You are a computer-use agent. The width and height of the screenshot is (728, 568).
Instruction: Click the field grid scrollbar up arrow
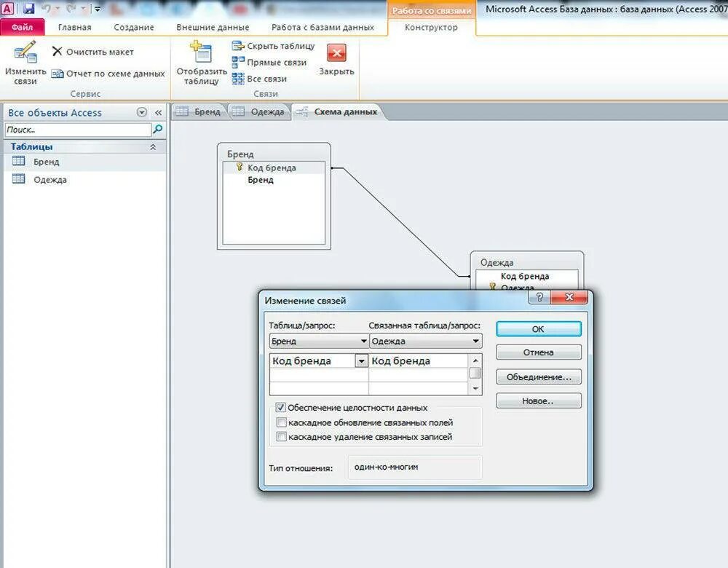pyautogui.click(x=475, y=360)
